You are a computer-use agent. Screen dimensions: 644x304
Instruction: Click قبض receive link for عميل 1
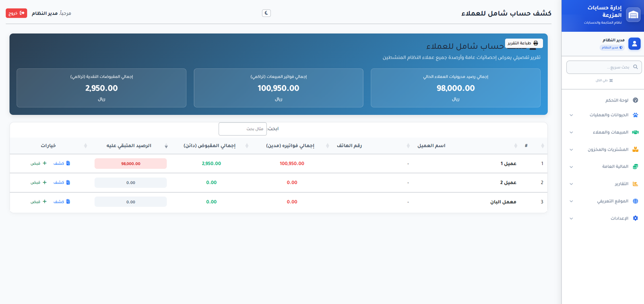[39, 163]
